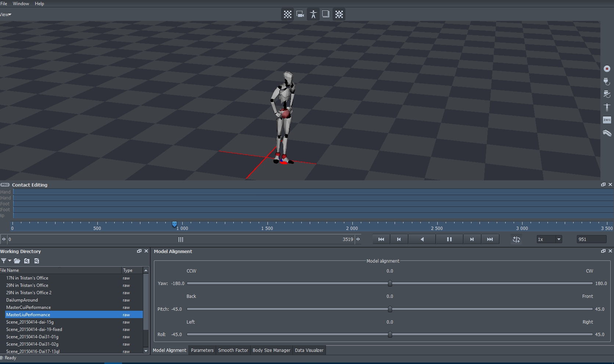The image size is (614, 364).
Task: Open the Help menu
Action: 39,4
